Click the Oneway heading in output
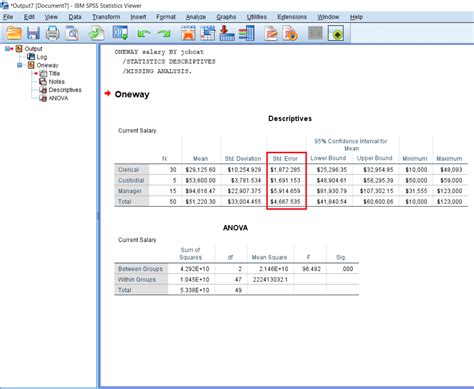This screenshot has width=474, height=389. pos(132,94)
